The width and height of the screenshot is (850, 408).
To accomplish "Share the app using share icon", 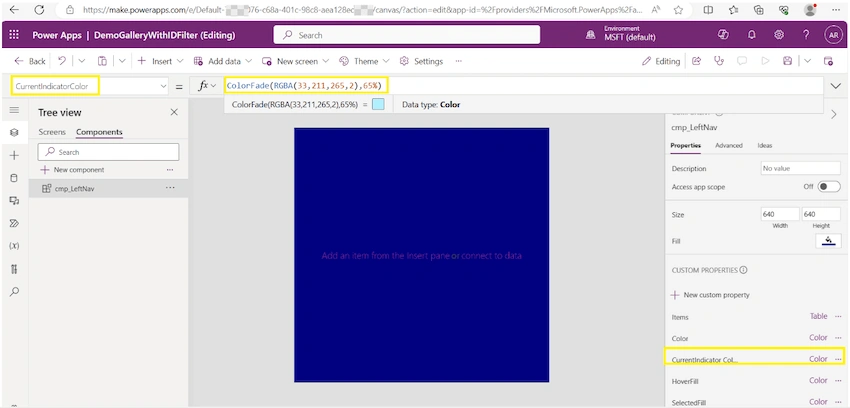I will coord(697,61).
